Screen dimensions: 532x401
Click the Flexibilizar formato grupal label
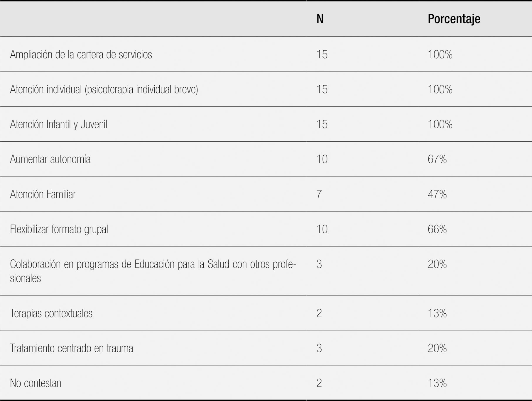tap(59, 229)
